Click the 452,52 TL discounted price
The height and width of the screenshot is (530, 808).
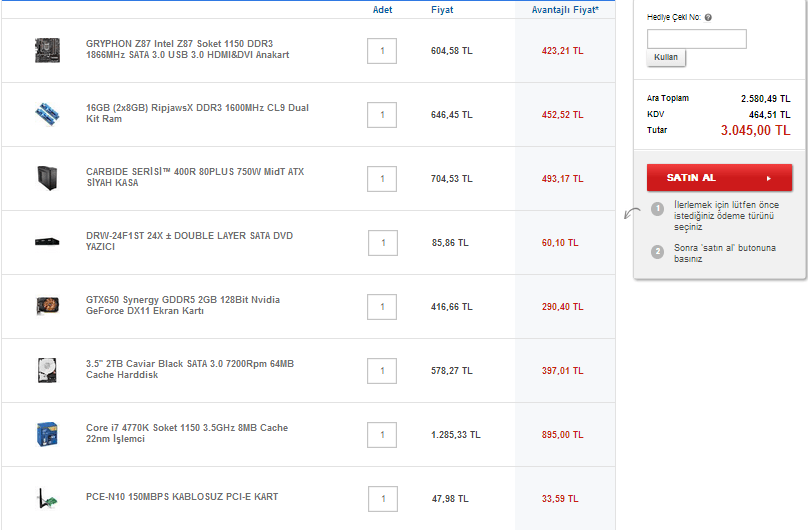pyautogui.click(x=563, y=115)
